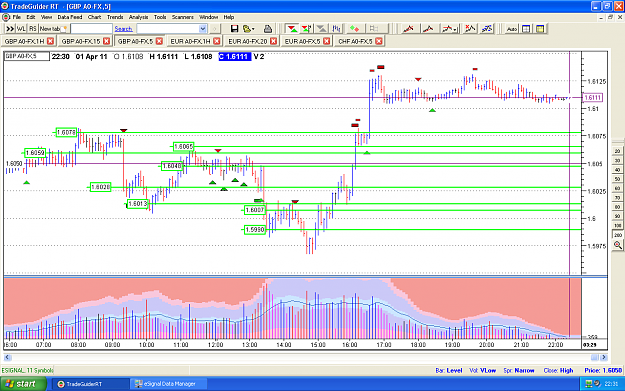Click the Auto scale button
Screen dimensions: 625x391
[511, 29]
